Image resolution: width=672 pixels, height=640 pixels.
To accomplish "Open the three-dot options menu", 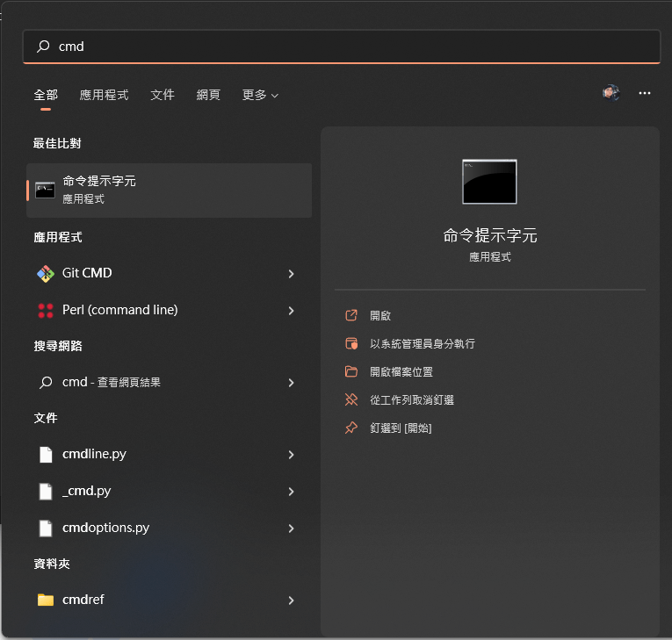I will [645, 93].
